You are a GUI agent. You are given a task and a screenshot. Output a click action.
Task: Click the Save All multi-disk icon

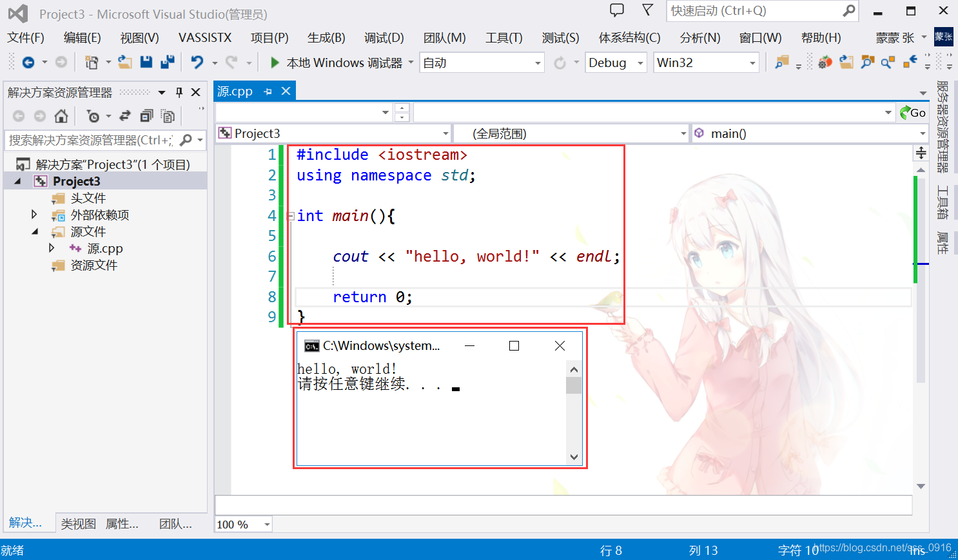tap(168, 63)
